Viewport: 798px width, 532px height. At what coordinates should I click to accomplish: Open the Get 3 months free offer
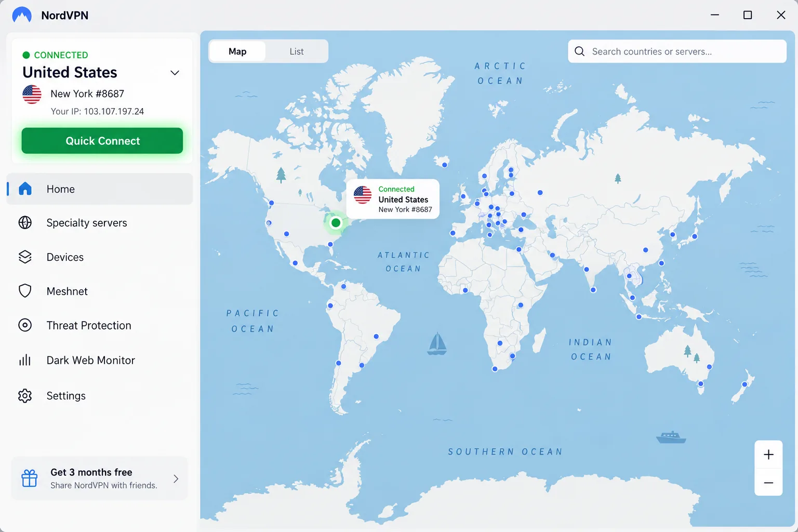point(100,478)
